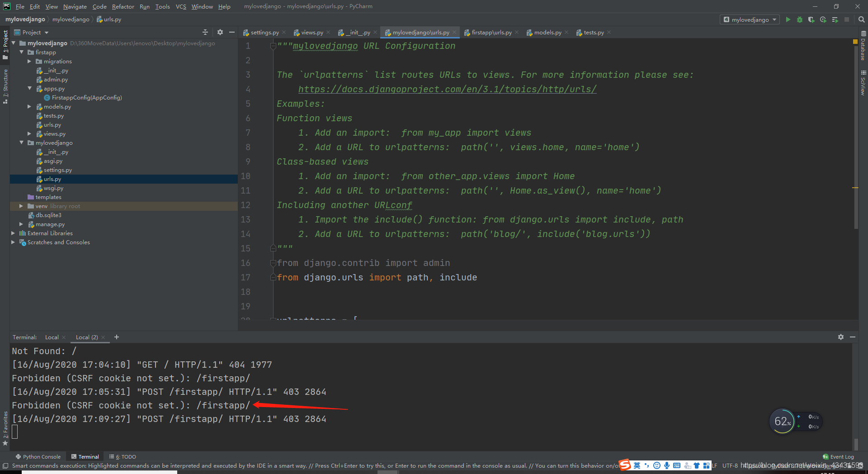Open the Favorites side panel
This screenshot has width=868, height=474.
click(x=5, y=428)
